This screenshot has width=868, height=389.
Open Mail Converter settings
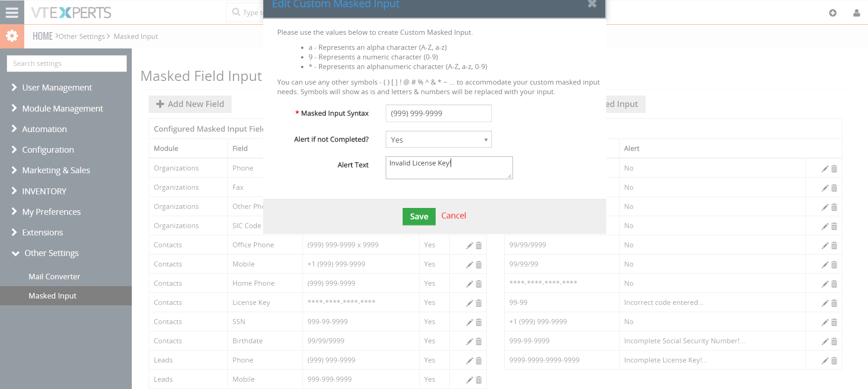tap(54, 277)
